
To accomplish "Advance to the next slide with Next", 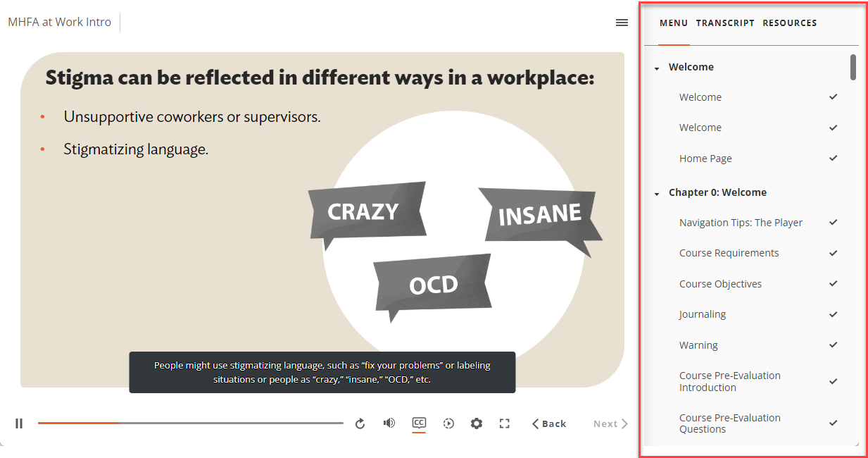I will pos(610,423).
